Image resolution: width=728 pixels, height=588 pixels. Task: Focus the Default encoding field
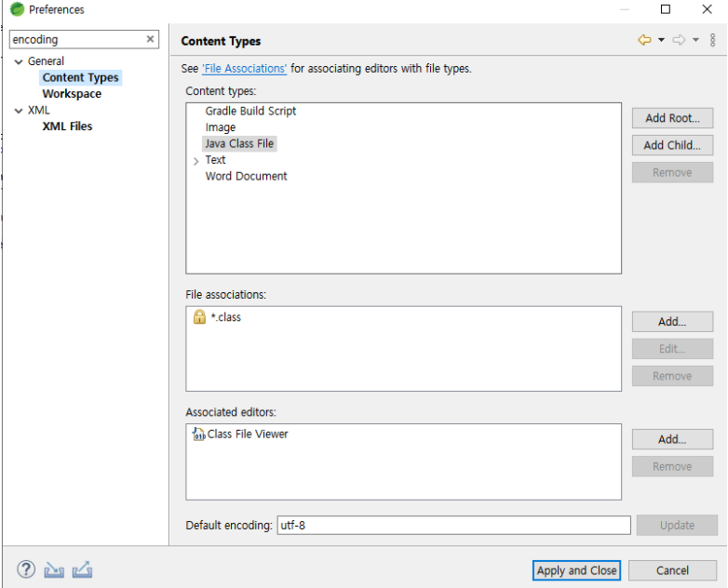click(x=453, y=525)
